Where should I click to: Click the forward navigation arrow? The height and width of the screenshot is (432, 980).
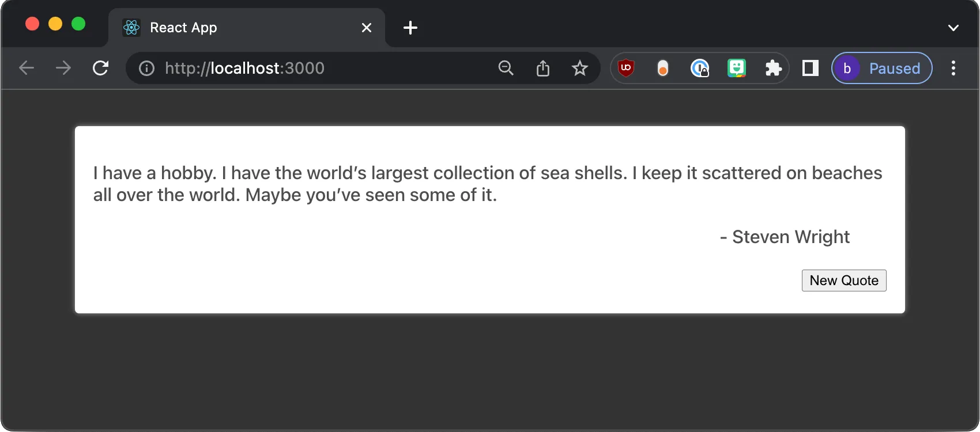coord(63,68)
